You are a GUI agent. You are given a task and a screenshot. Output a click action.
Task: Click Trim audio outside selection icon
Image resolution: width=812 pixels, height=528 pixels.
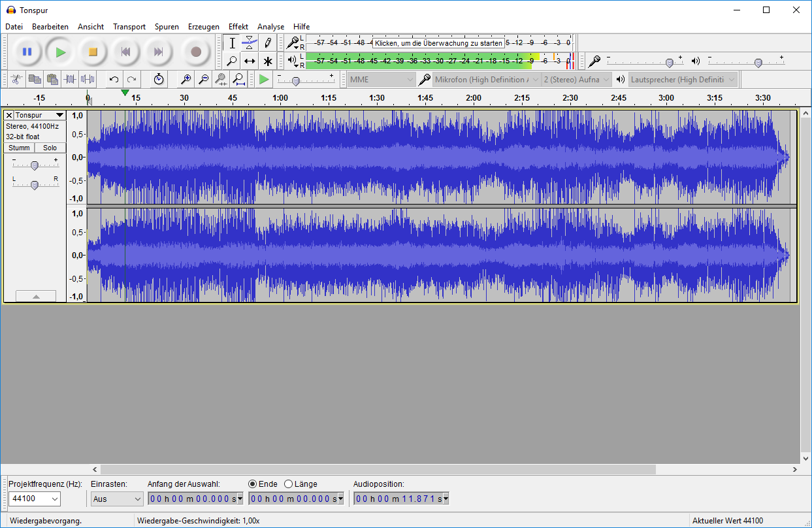coord(70,79)
